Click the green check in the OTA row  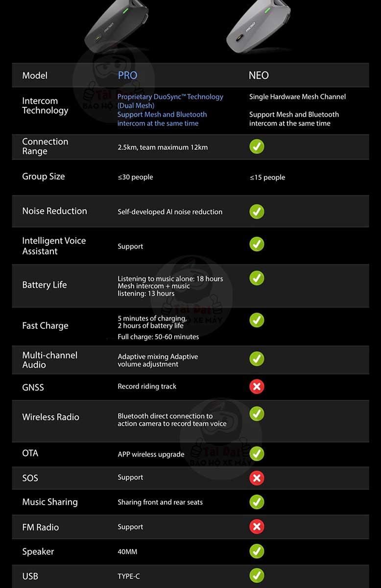point(257,454)
